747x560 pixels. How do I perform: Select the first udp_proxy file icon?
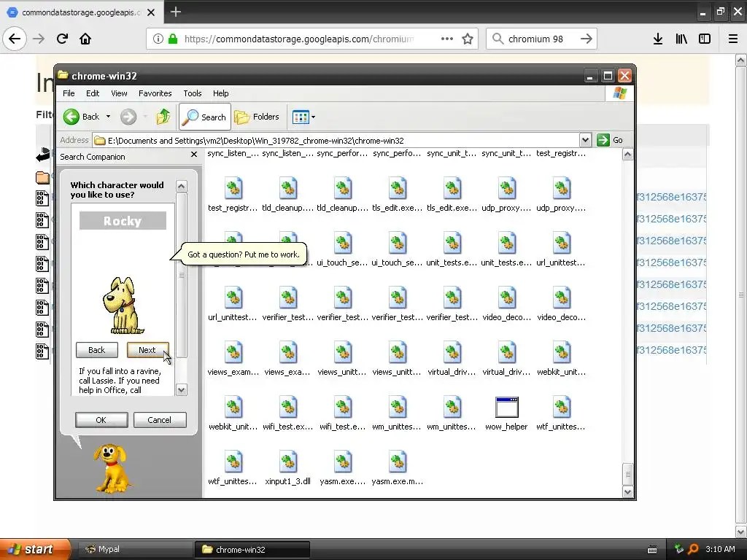coord(506,189)
